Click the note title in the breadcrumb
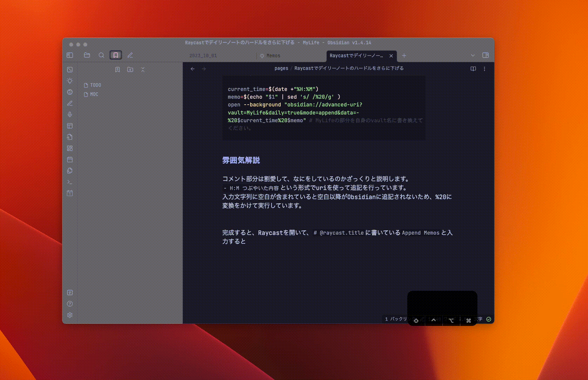This screenshot has width=588, height=380. pyautogui.click(x=349, y=68)
